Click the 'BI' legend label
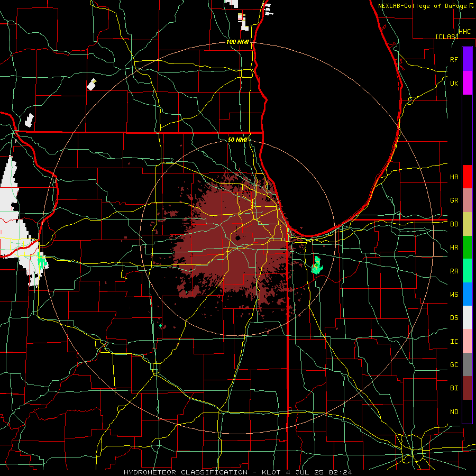The height and width of the screenshot is (476, 476). 454,388
